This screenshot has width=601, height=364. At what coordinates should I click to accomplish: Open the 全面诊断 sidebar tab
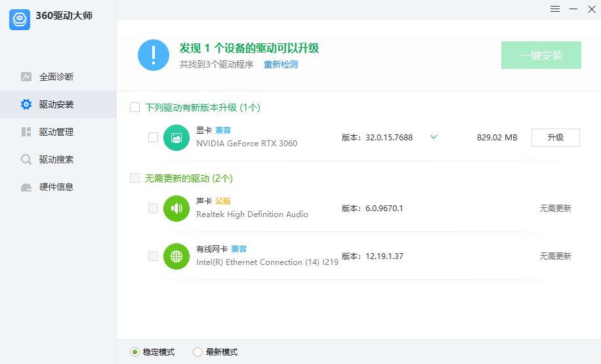[x=56, y=77]
